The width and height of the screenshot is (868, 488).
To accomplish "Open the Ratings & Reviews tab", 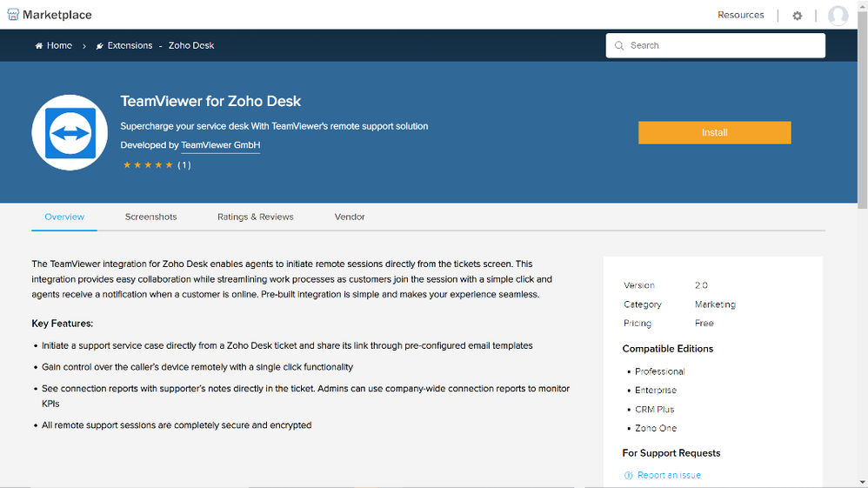I will pos(255,217).
